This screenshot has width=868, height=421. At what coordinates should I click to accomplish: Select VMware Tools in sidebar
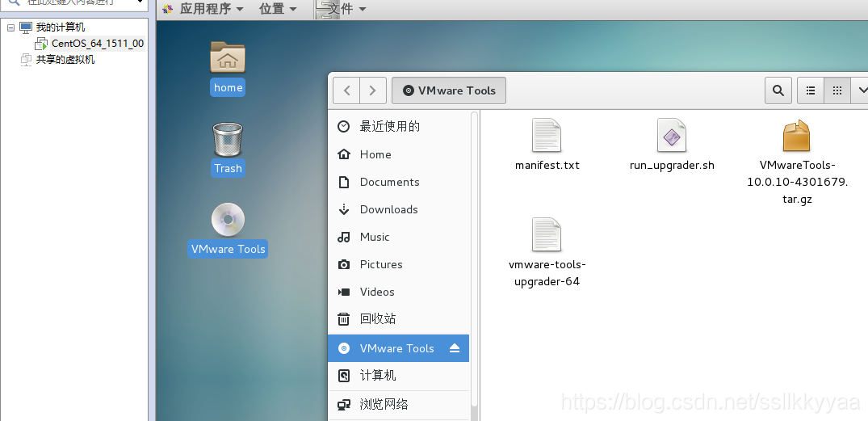click(x=399, y=348)
